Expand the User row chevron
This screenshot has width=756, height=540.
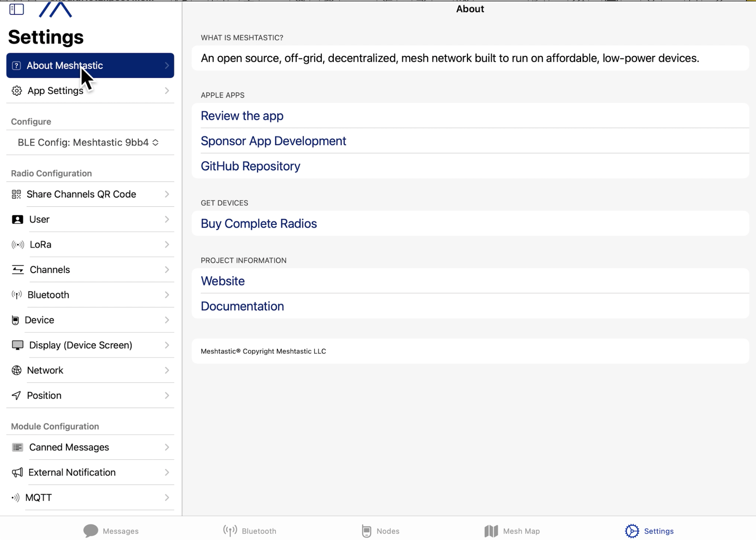[167, 219]
